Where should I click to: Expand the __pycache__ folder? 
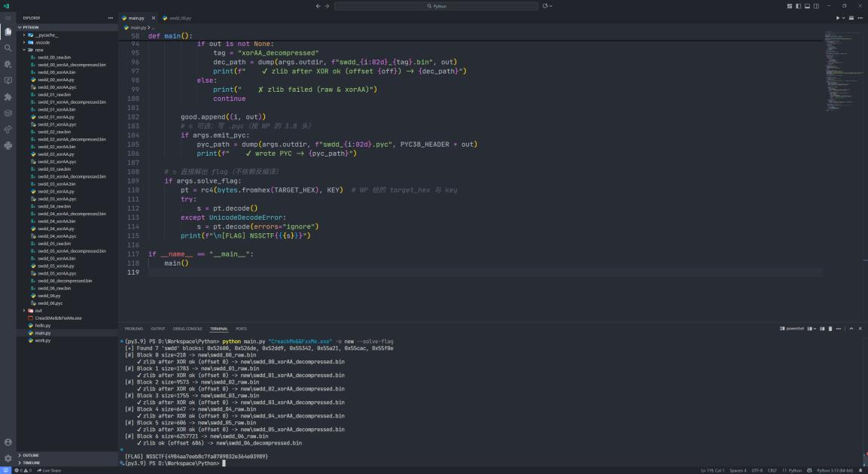[46, 35]
